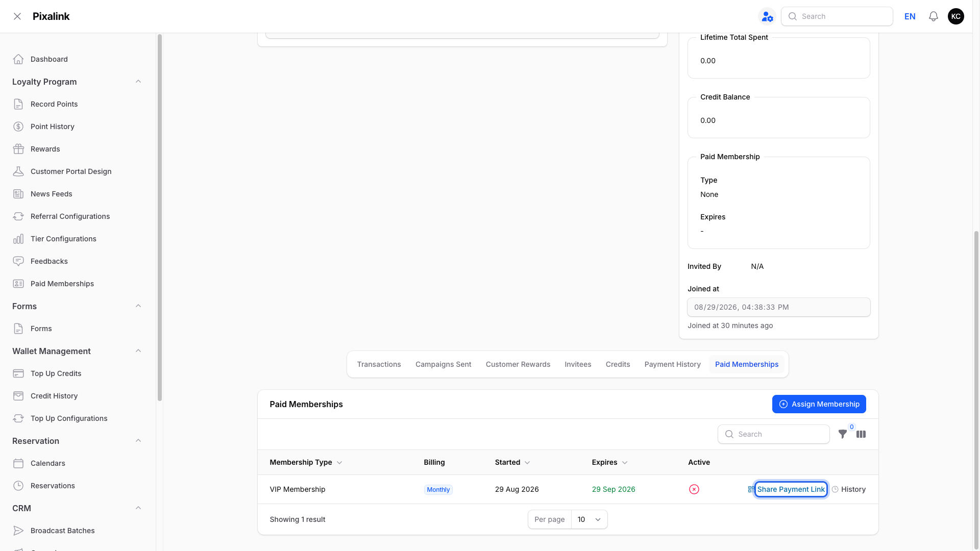Click the Forms document icon
The width and height of the screenshot is (980, 551).
pos(18,329)
